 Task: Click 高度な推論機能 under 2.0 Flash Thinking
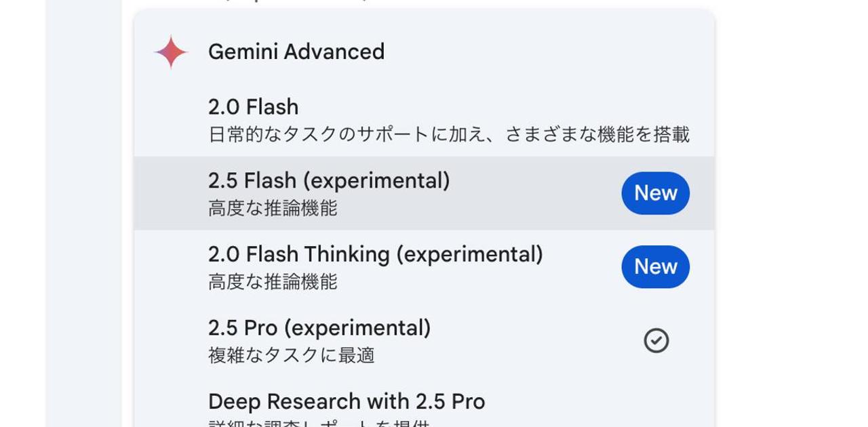click(x=272, y=281)
